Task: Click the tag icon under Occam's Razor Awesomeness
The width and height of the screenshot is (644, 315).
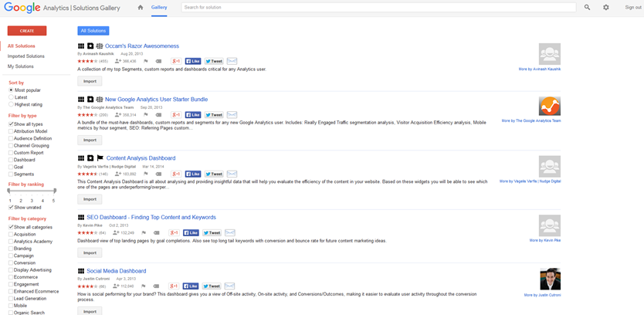Action: [x=158, y=61]
